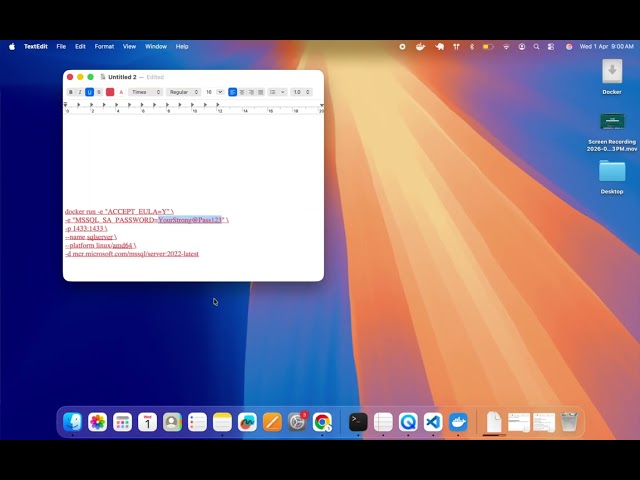Open Google Chrome from the Dock
This screenshot has width=640, height=480.
click(322, 422)
